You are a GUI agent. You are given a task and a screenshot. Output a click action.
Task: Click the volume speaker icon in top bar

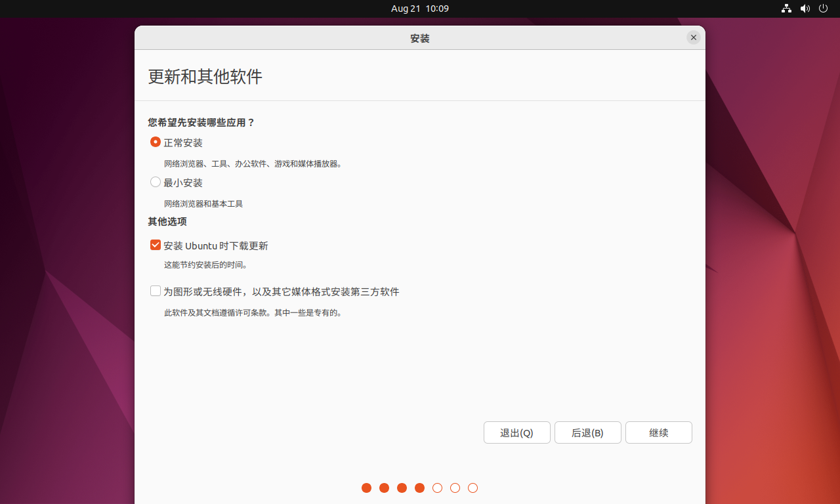805,9
